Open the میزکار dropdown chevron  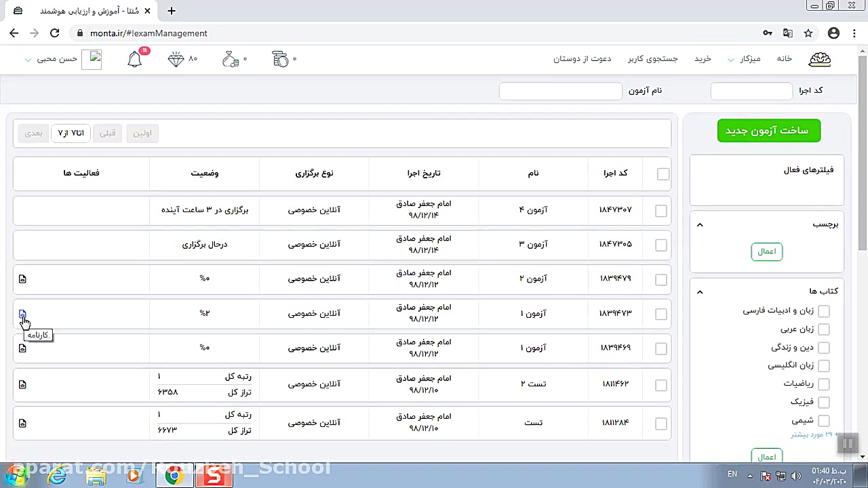731,59
